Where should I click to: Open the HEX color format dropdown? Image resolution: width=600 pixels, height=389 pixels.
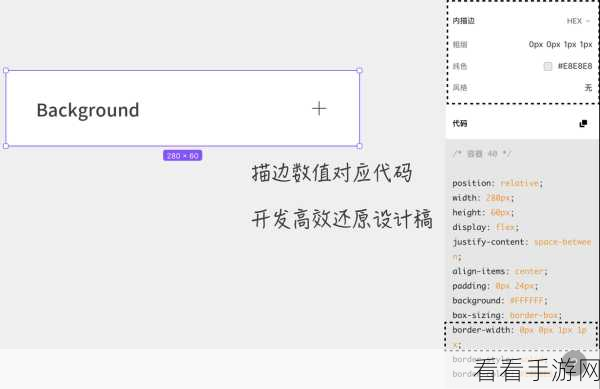click(x=578, y=21)
